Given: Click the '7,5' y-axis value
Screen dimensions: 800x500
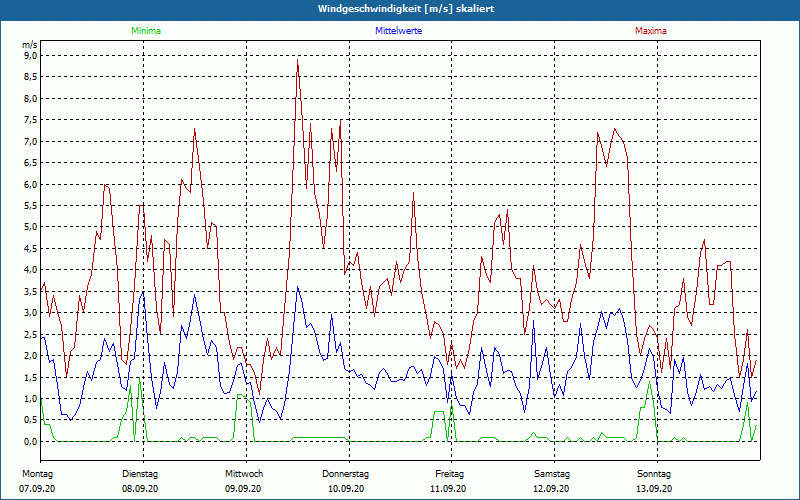Looking at the screenshot, I should pos(31,120).
